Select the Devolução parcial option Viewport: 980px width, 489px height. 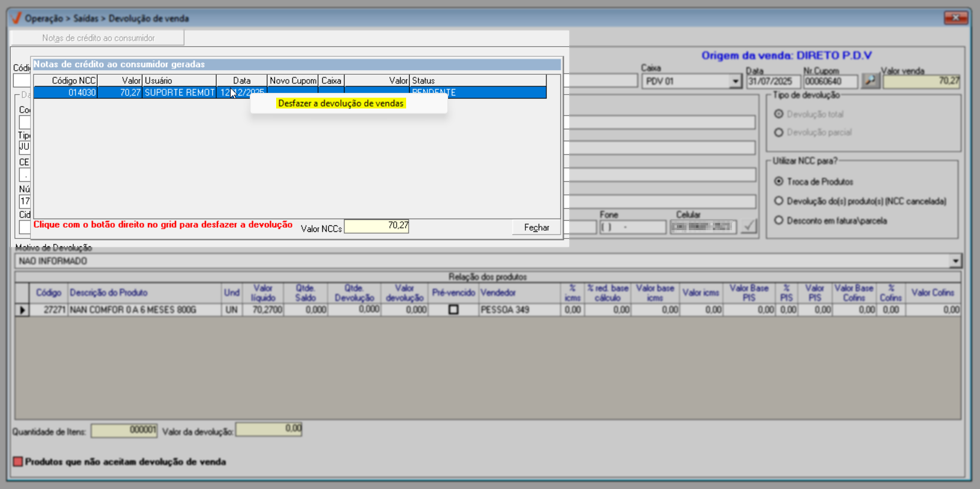(779, 132)
